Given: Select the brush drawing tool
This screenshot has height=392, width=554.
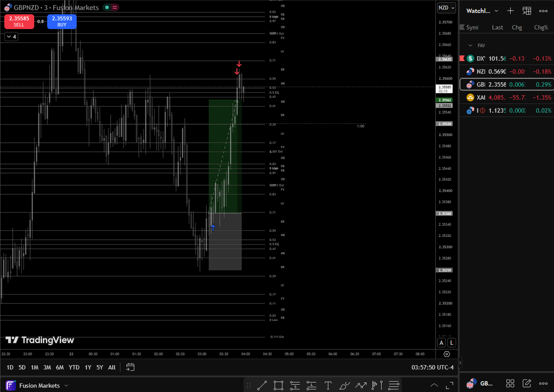Looking at the screenshot, I should coord(345,385).
